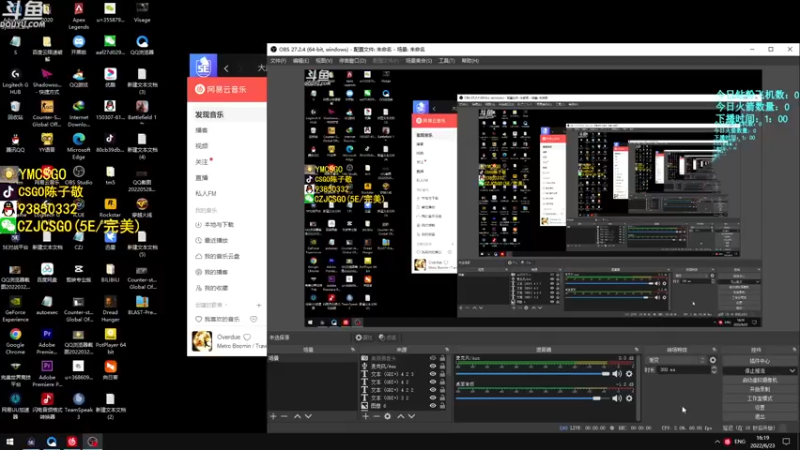Add a new source in OBS
This screenshot has height=450, width=800.
point(365,416)
